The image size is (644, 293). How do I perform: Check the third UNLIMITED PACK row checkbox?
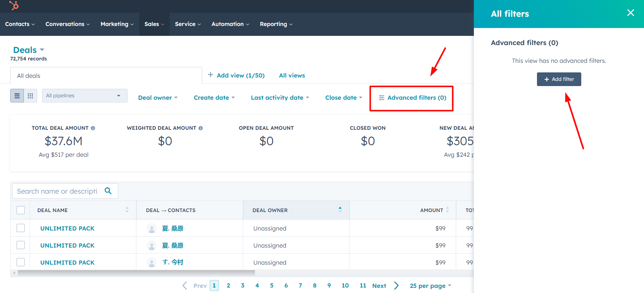[21, 262]
